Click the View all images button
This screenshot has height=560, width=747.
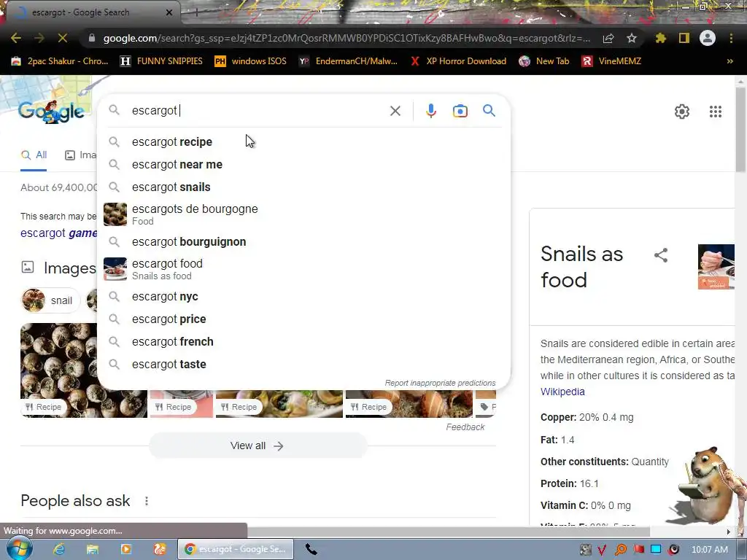(258, 446)
